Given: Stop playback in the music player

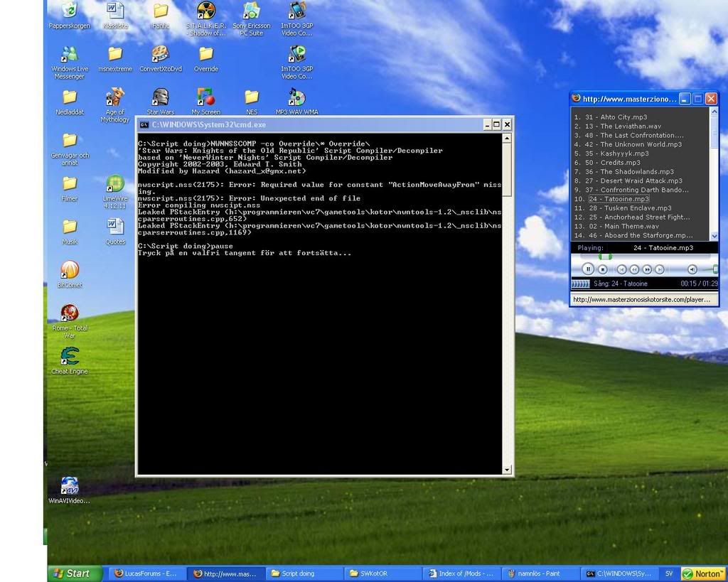Looking at the screenshot, I should [x=603, y=269].
